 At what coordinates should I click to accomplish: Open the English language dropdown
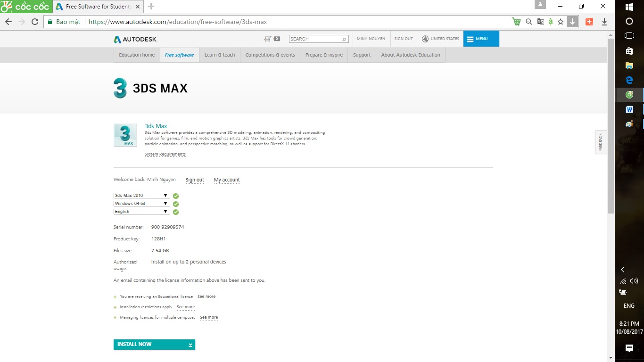[x=141, y=212]
